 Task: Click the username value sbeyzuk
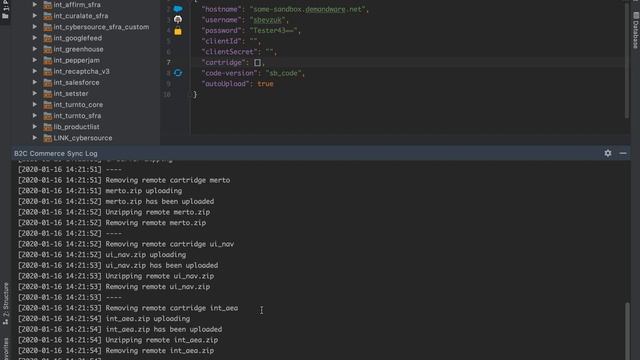267,20
